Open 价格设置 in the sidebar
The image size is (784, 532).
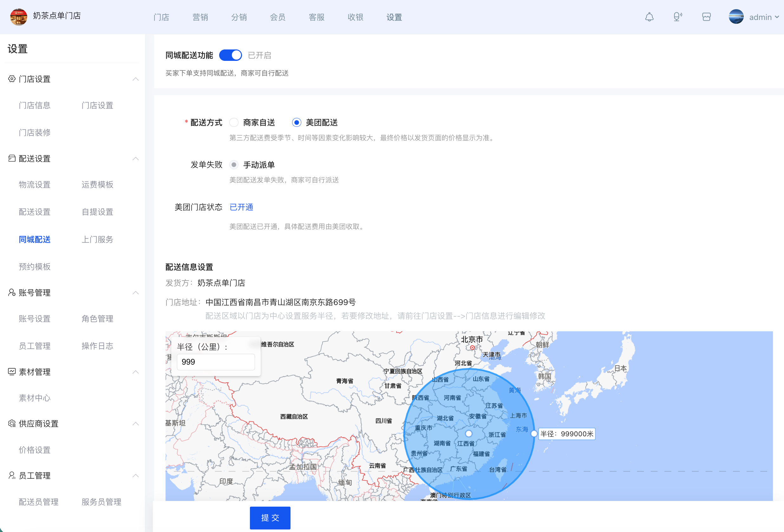[34, 450]
